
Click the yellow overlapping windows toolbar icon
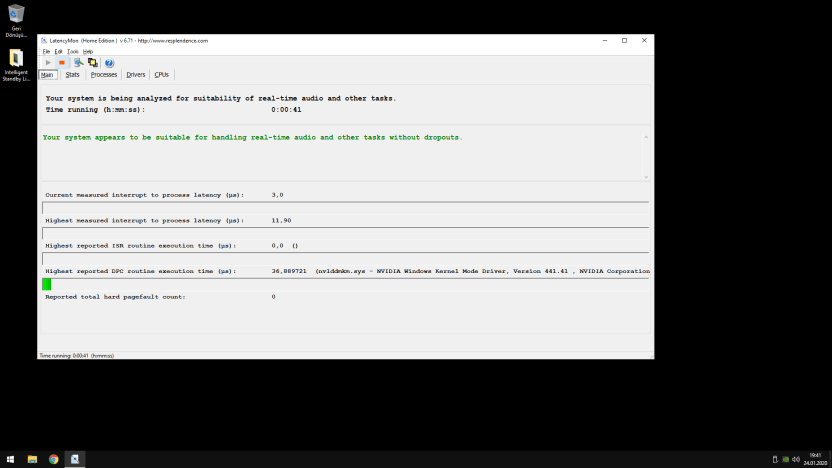(x=92, y=63)
